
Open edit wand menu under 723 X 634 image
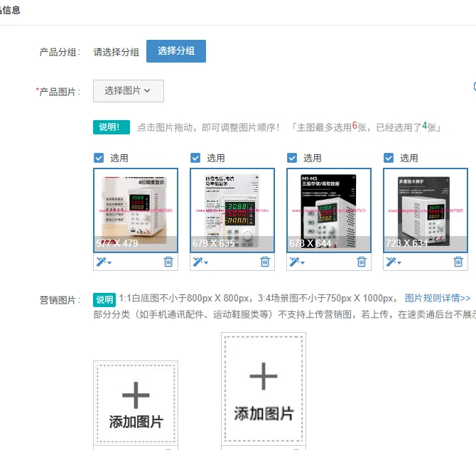click(394, 262)
